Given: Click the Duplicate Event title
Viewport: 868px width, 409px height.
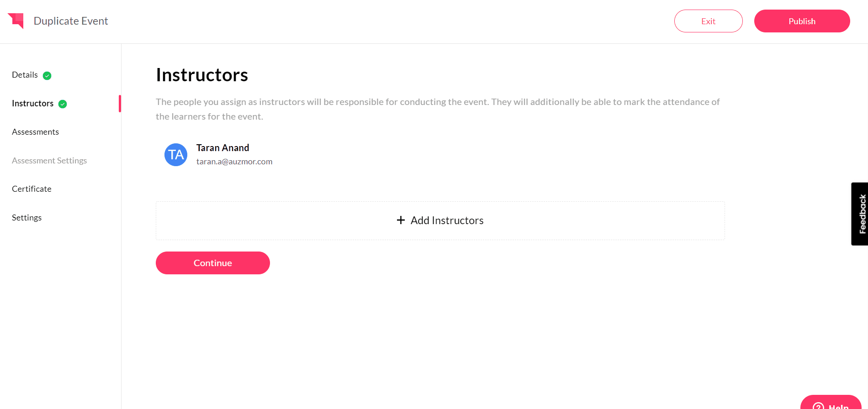Looking at the screenshot, I should point(71,21).
